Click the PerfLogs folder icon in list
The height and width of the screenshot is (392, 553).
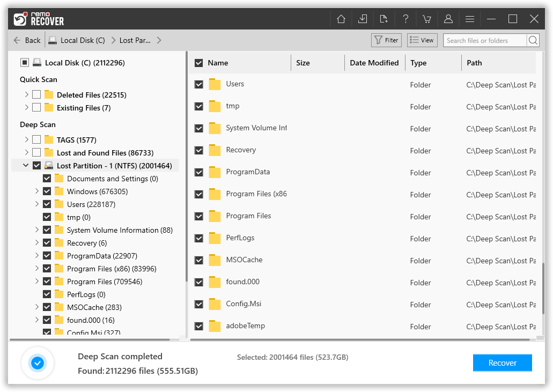tap(215, 238)
